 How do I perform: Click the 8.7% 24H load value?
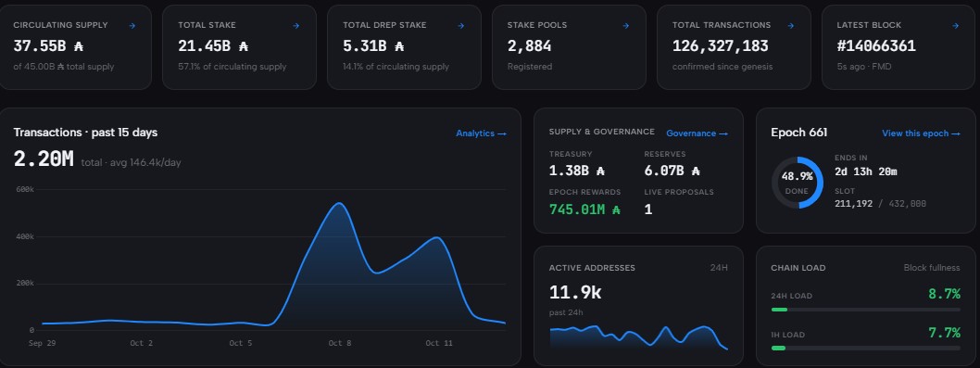coord(945,294)
